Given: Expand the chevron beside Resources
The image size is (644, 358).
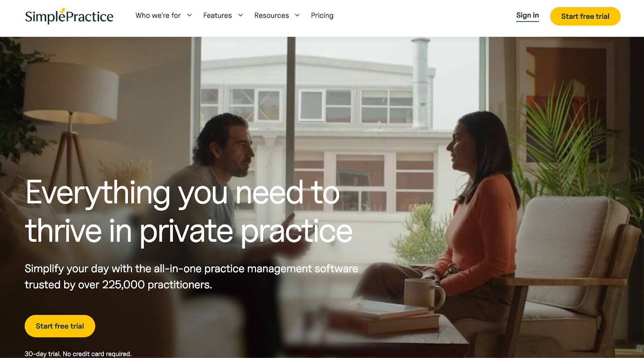Looking at the screenshot, I should tap(297, 15).
